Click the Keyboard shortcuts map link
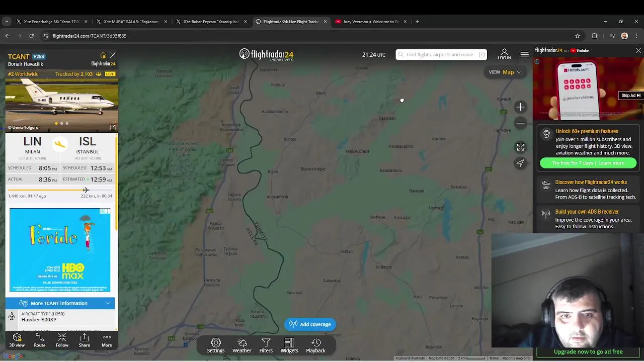Image resolution: width=644 pixels, height=362 pixels. [x=410, y=358]
